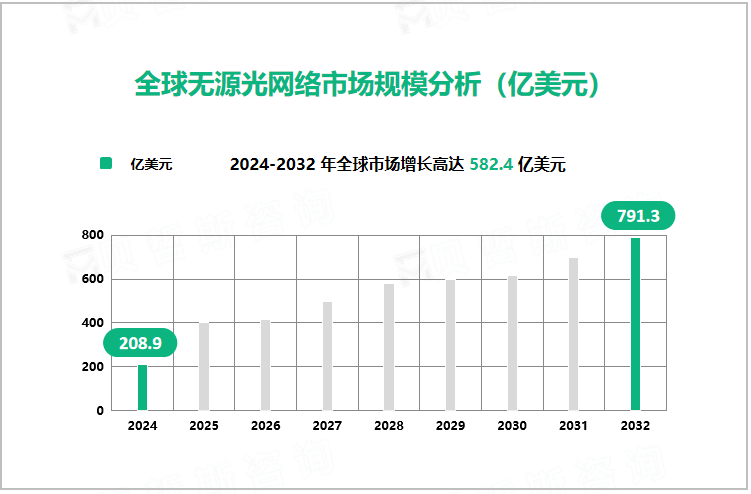Select the gray 2026 bar
Viewport: 751px width, 494px height.
pos(265,365)
